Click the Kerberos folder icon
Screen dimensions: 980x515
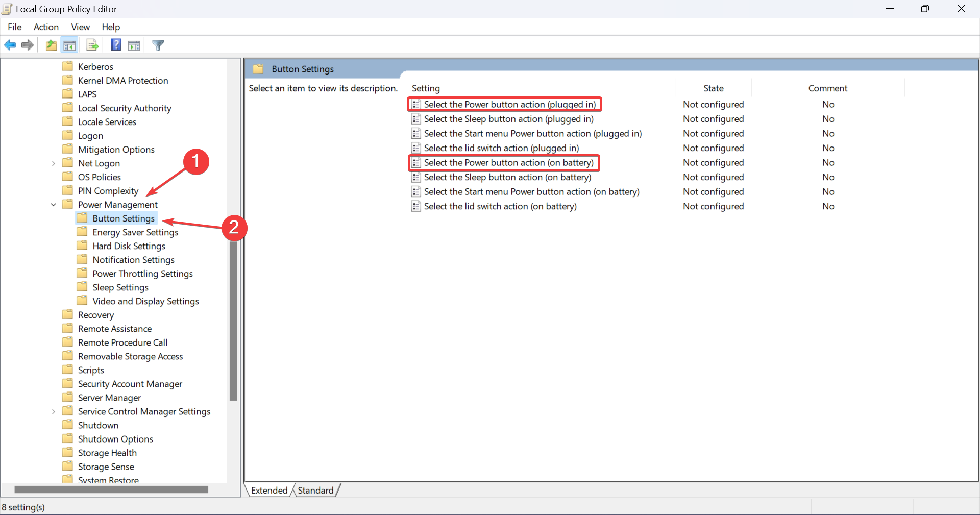coord(67,66)
